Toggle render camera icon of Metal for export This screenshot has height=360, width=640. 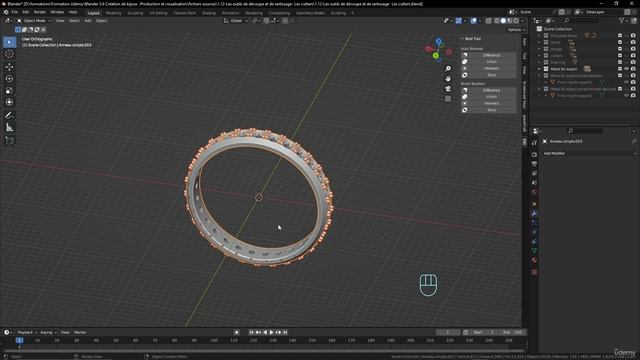click(x=633, y=69)
